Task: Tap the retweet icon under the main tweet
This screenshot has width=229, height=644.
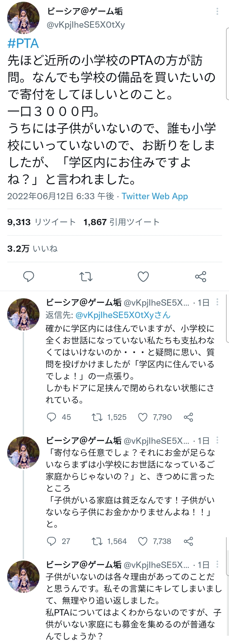Action: coord(86,277)
